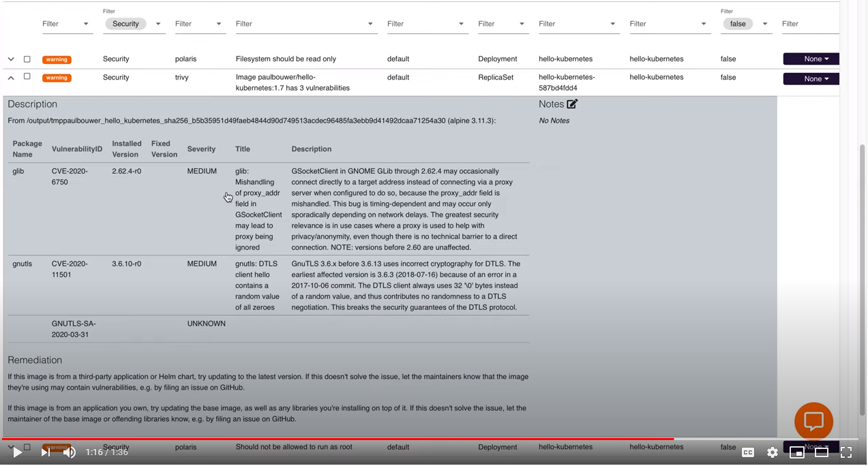Enter fullscreen mode
868x466 pixels.
tap(846, 452)
